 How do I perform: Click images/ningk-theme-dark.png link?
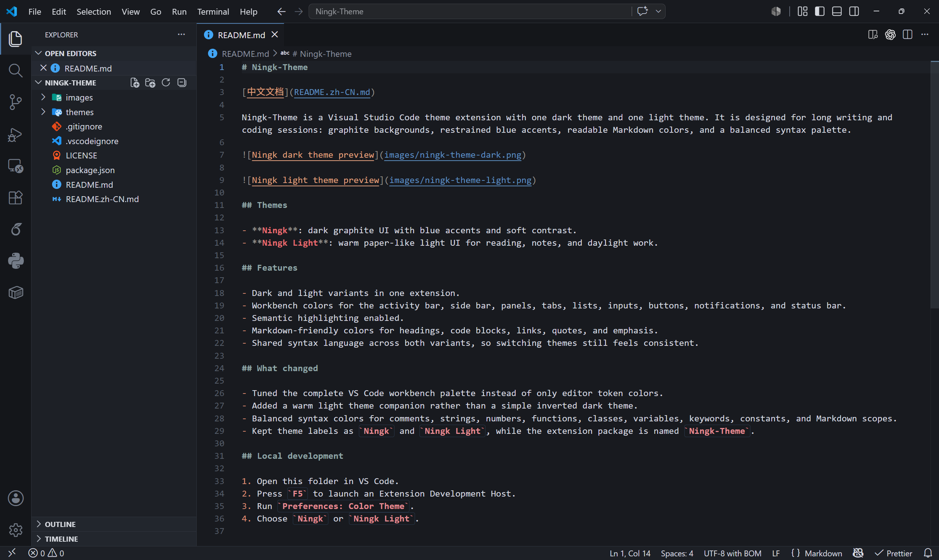point(453,155)
